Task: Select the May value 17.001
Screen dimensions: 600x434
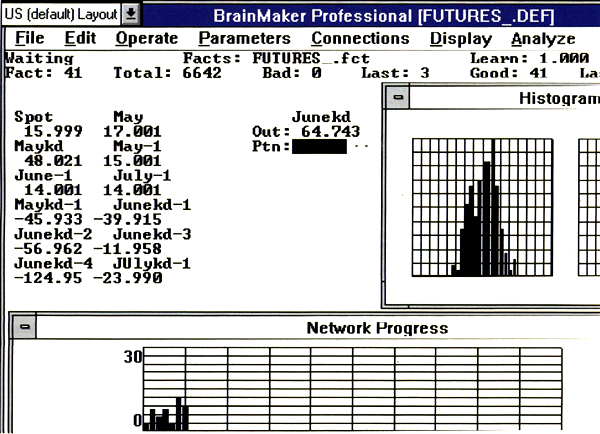Action: 132,132
